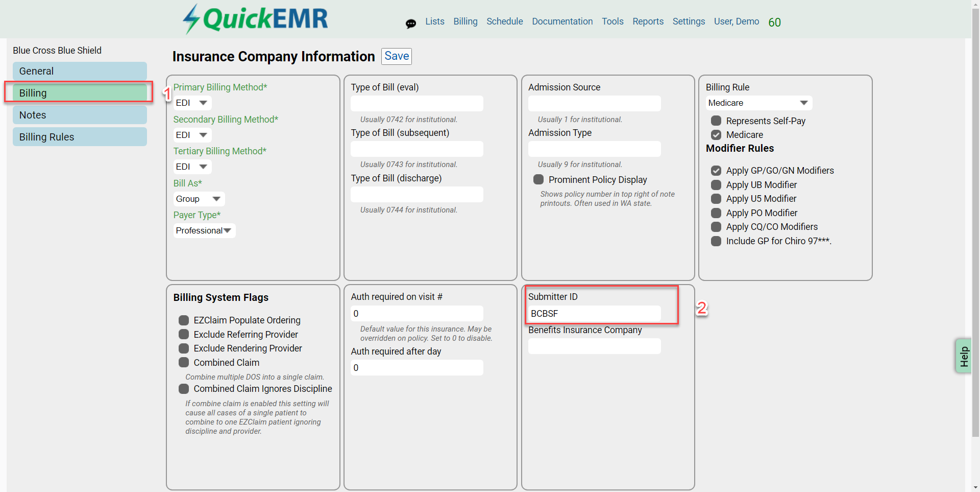Enable Exclude Referring Provider
Screen dimensions: 980x492
(x=184, y=334)
